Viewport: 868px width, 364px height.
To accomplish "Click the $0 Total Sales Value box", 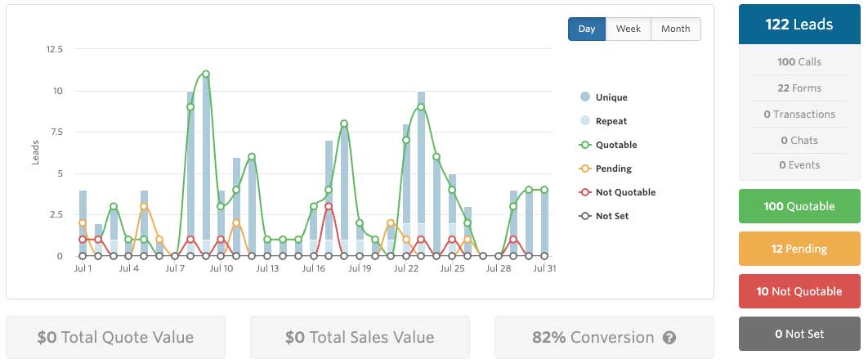I will (360, 337).
